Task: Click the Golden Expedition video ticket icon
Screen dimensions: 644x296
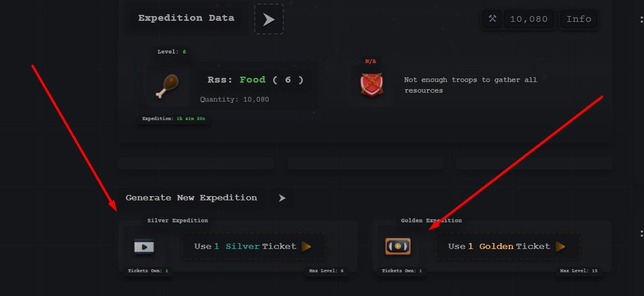Action: [398, 246]
